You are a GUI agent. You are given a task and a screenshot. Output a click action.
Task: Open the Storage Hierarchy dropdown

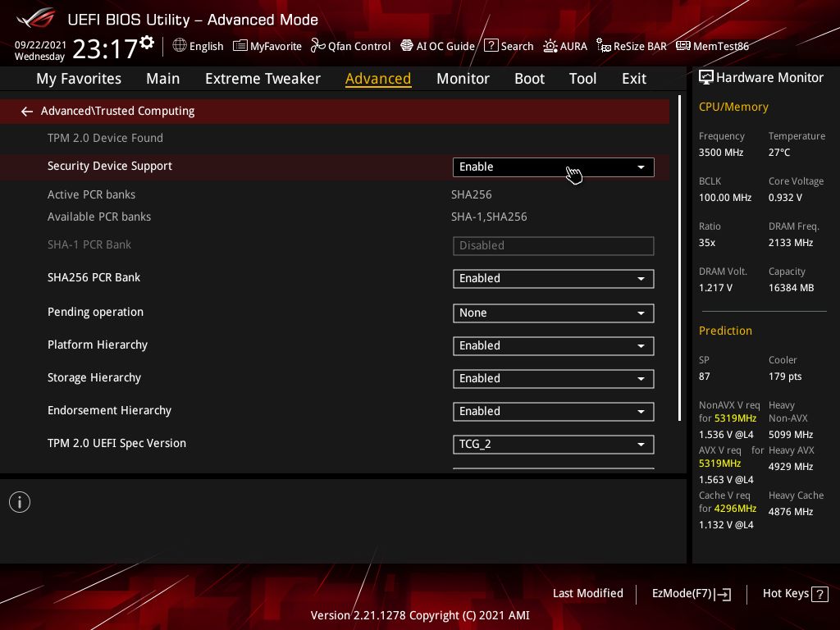554,379
